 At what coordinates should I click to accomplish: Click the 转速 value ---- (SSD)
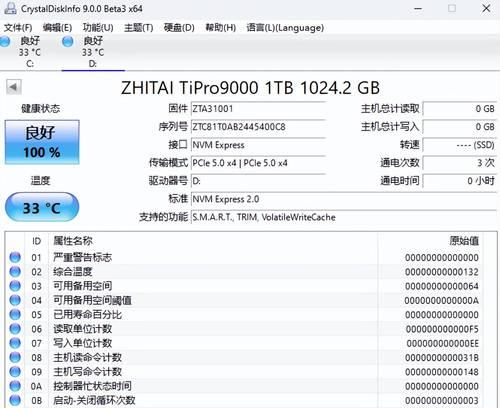460,145
